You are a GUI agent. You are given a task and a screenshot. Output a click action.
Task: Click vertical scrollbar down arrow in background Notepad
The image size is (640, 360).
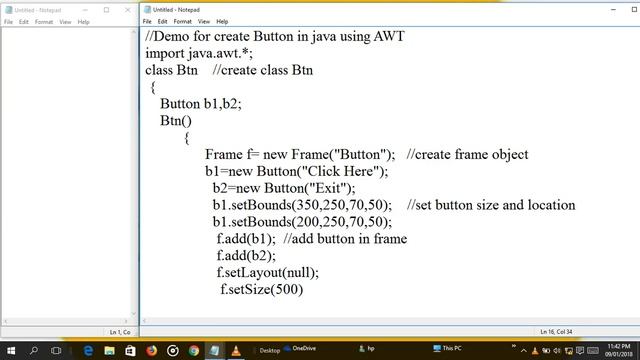click(133, 313)
